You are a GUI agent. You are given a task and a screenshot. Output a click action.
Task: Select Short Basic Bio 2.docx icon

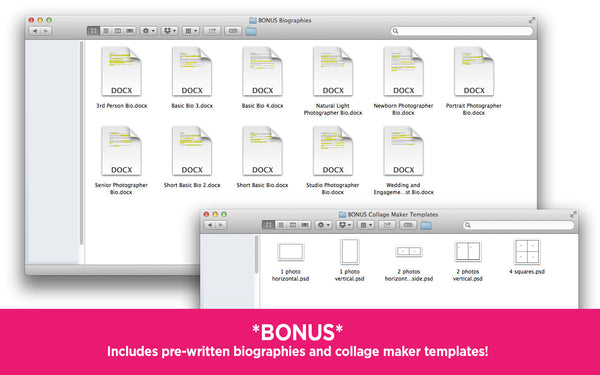tap(192, 151)
